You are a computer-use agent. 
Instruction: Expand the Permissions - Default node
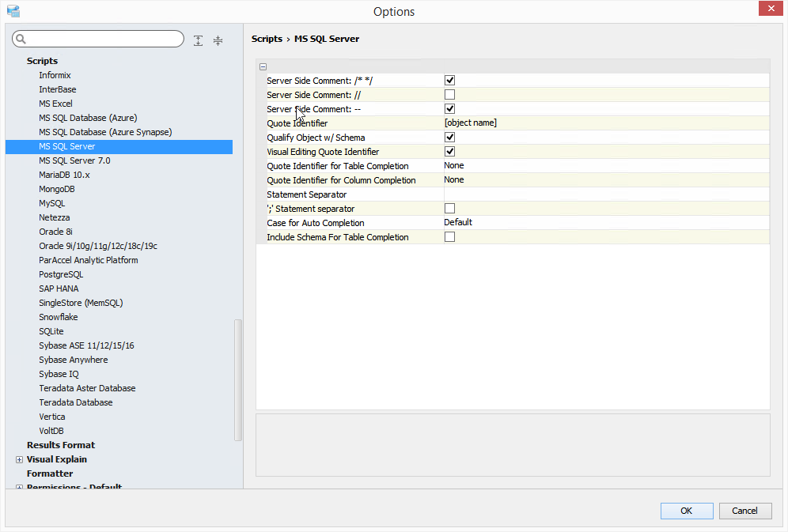coord(19,488)
